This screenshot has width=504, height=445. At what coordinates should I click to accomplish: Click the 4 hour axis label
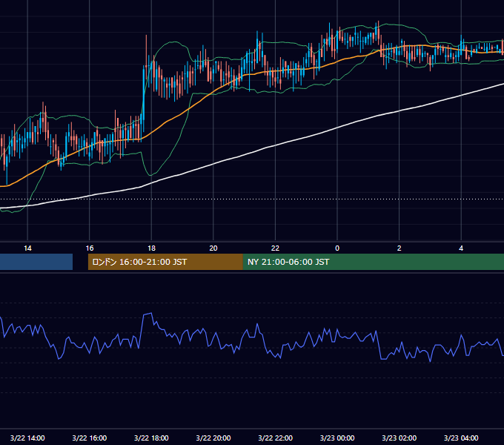(x=461, y=248)
